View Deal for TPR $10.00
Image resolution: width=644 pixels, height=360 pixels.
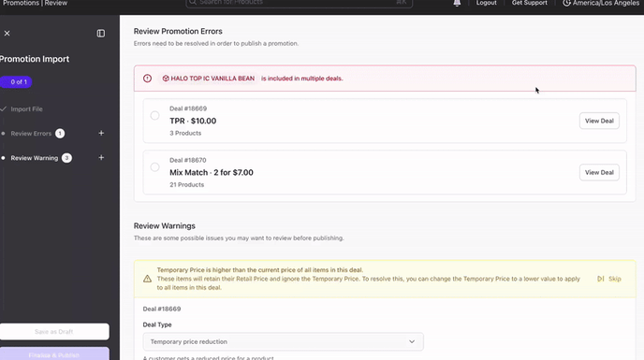[x=599, y=121]
